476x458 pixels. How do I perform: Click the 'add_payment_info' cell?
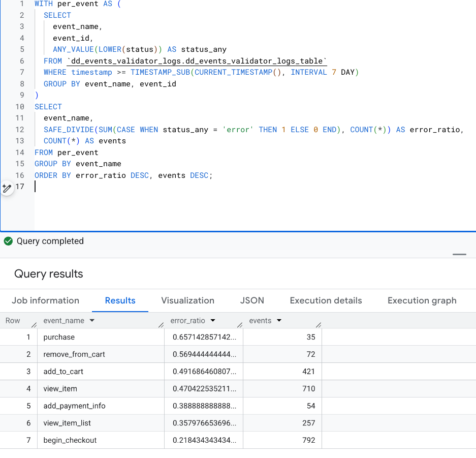[101, 406]
